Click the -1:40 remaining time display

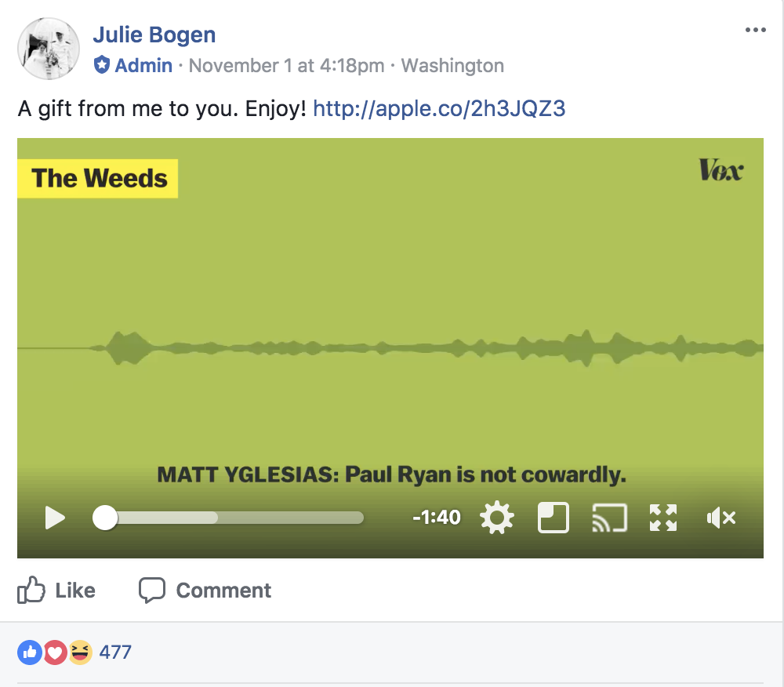(x=437, y=518)
